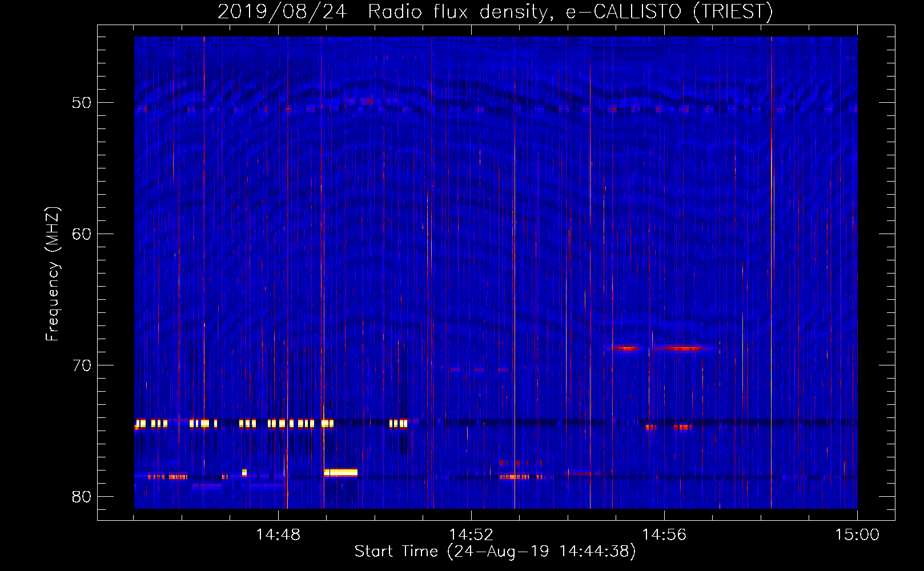Click the 14:52 time tick label
The image size is (924, 571).
tap(471, 534)
